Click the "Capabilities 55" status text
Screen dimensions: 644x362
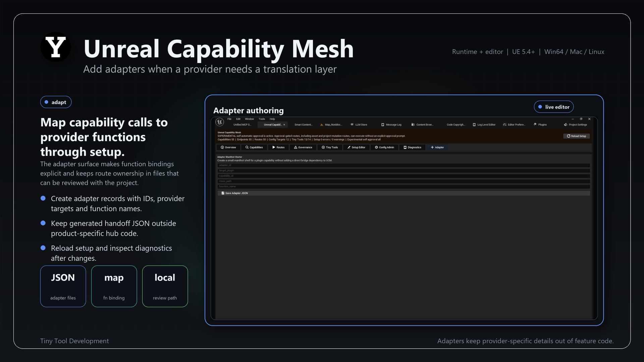coord(226,140)
